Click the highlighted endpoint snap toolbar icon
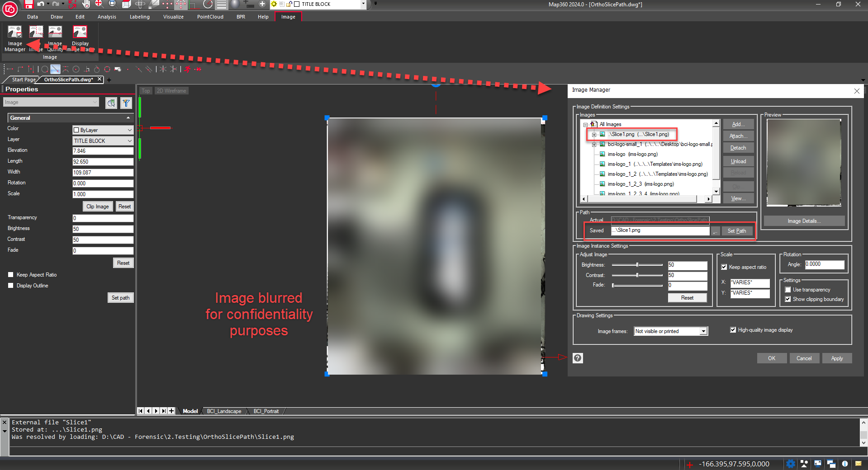Viewport: 868px width, 470px height. 55,69
